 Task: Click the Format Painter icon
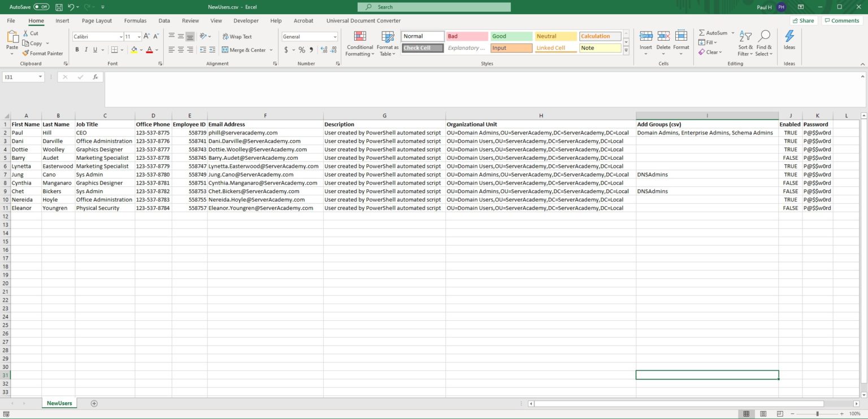(x=26, y=54)
